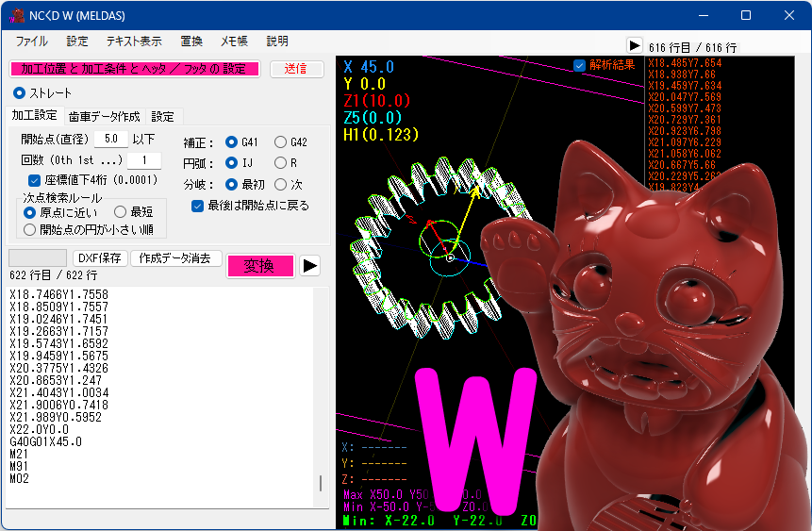The image size is (812, 531).
Task: Open the 説明 menu
Action: pos(277,41)
